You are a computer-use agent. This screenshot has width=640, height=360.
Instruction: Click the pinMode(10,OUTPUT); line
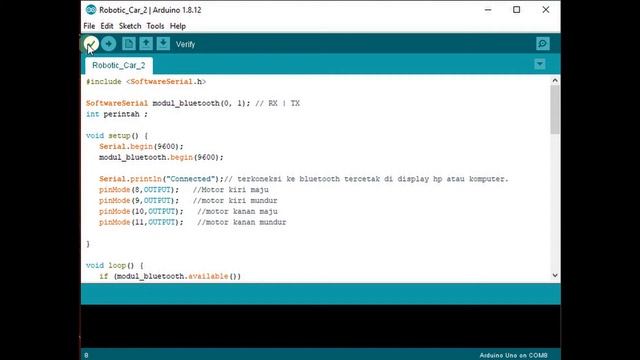tap(188, 211)
